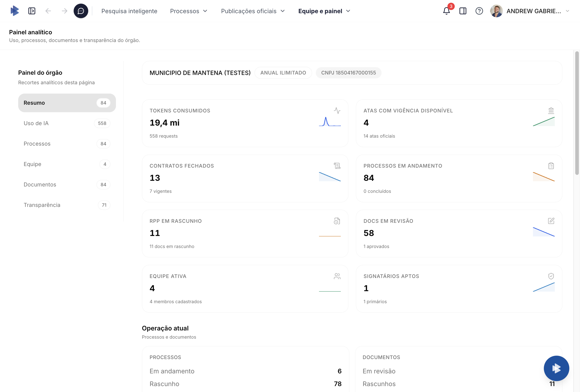
Task: Click the floating play assistant button
Action: pyautogui.click(x=556, y=368)
